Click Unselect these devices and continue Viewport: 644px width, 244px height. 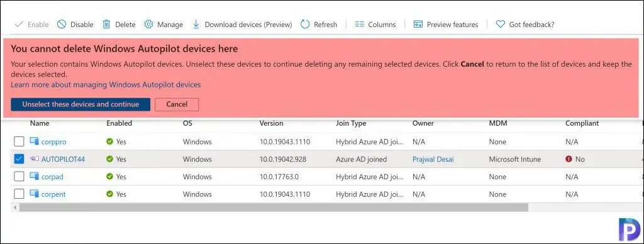click(x=80, y=104)
